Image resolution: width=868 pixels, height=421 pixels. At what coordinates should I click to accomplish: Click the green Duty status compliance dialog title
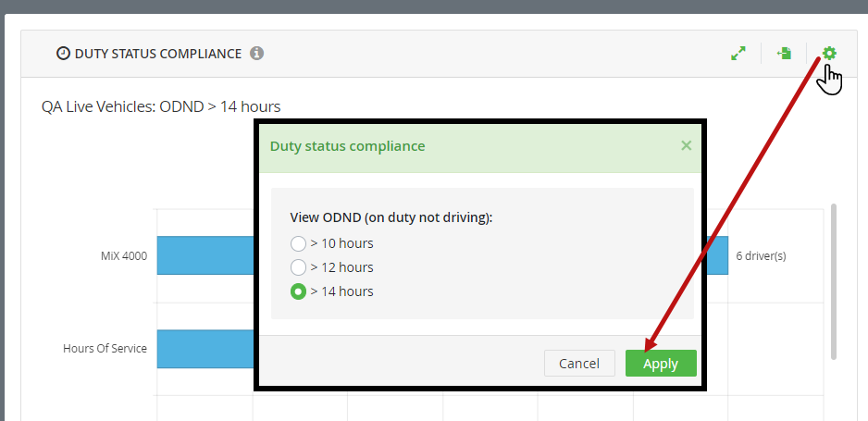[348, 146]
